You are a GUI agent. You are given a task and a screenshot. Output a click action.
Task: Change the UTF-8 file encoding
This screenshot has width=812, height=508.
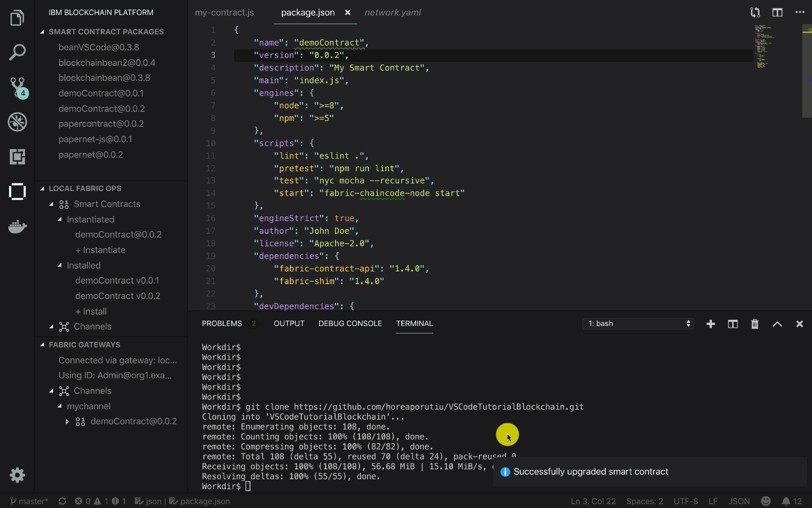tap(686, 501)
